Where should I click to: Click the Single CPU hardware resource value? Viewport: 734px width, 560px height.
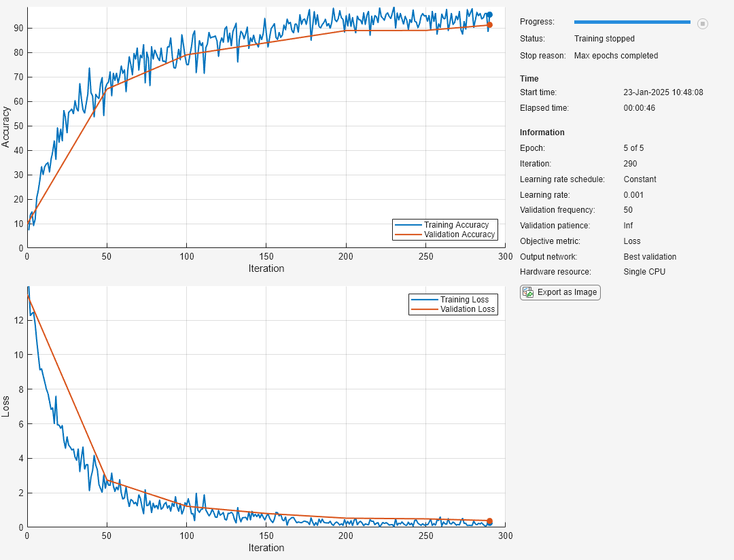tap(644, 272)
